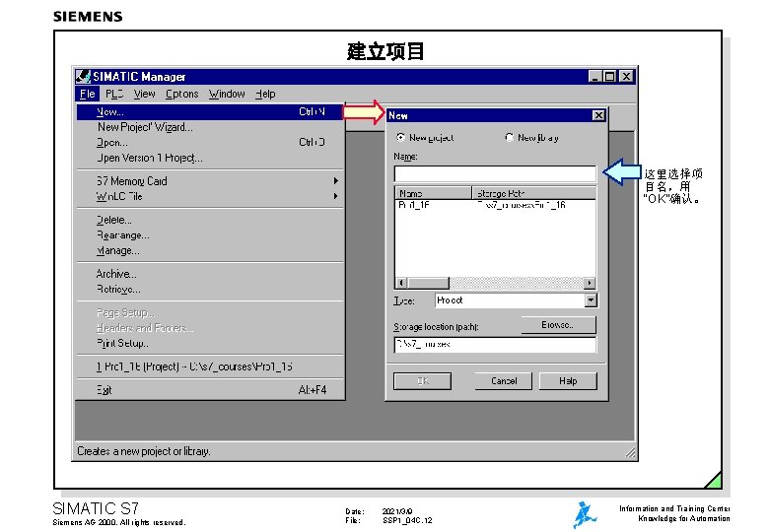Choose Print Setup... in the File menu

point(210,343)
